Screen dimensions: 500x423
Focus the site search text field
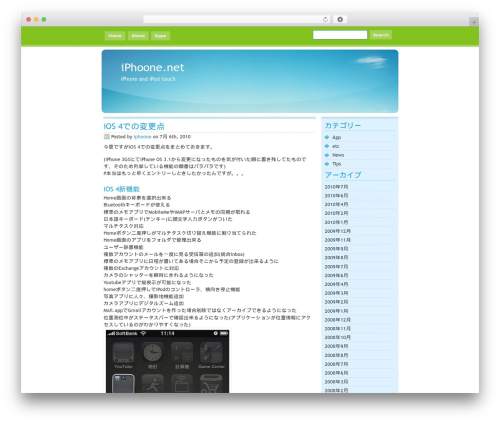340,35
